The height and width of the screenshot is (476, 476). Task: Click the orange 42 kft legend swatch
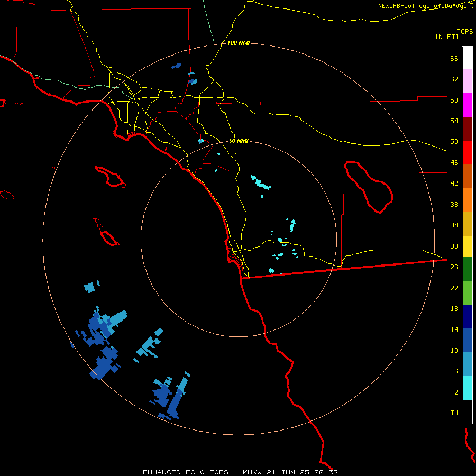[467, 200]
